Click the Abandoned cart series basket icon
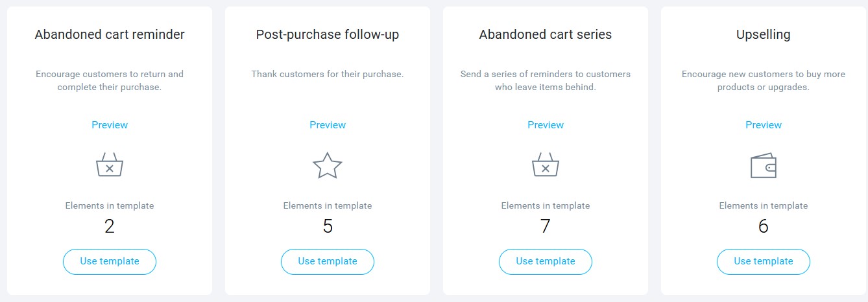868x302 pixels. pyautogui.click(x=546, y=165)
